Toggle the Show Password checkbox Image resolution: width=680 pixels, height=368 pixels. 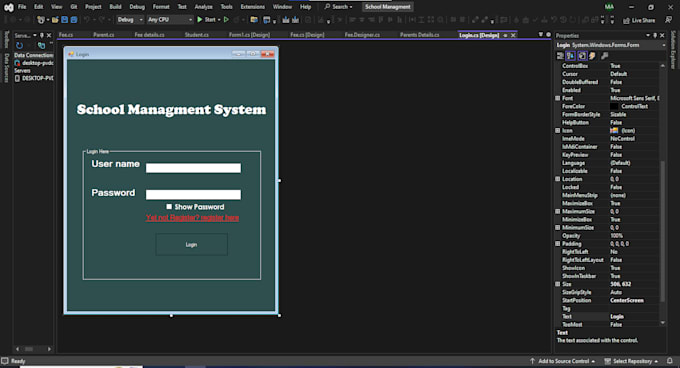[x=169, y=207]
